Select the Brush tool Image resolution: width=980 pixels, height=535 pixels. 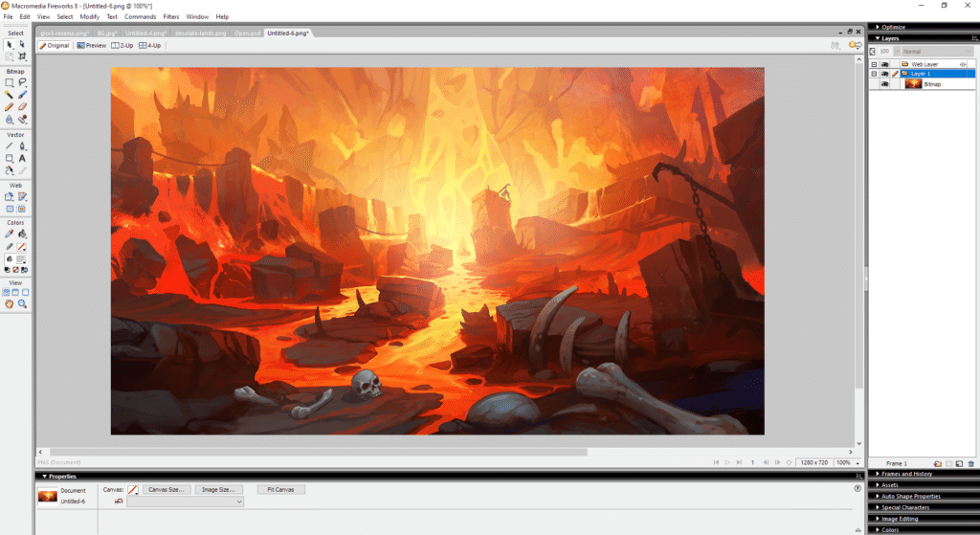(x=22, y=95)
